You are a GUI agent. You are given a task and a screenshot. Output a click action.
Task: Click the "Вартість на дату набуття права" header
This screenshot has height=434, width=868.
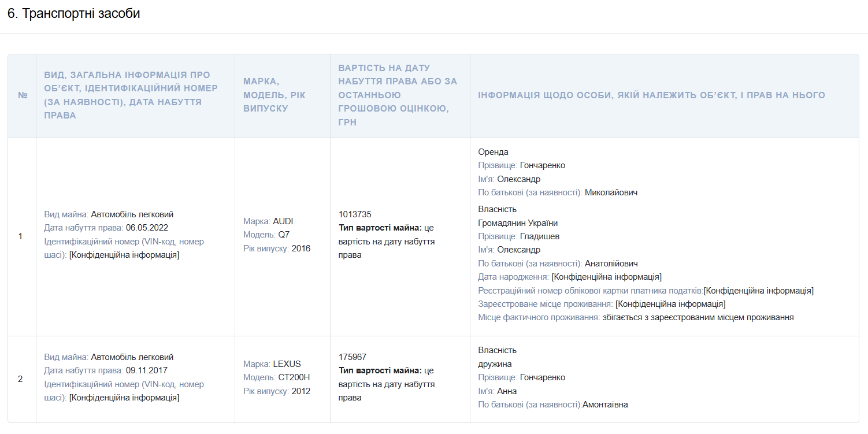[x=398, y=95]
